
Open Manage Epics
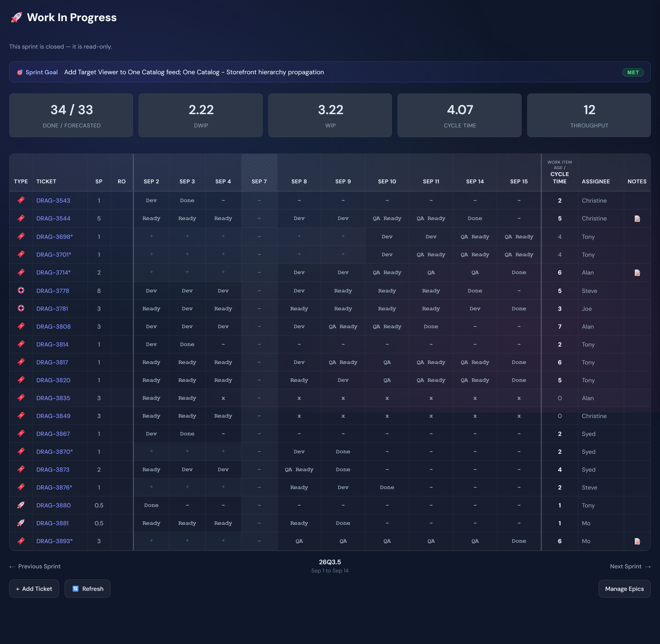point(624,589)
